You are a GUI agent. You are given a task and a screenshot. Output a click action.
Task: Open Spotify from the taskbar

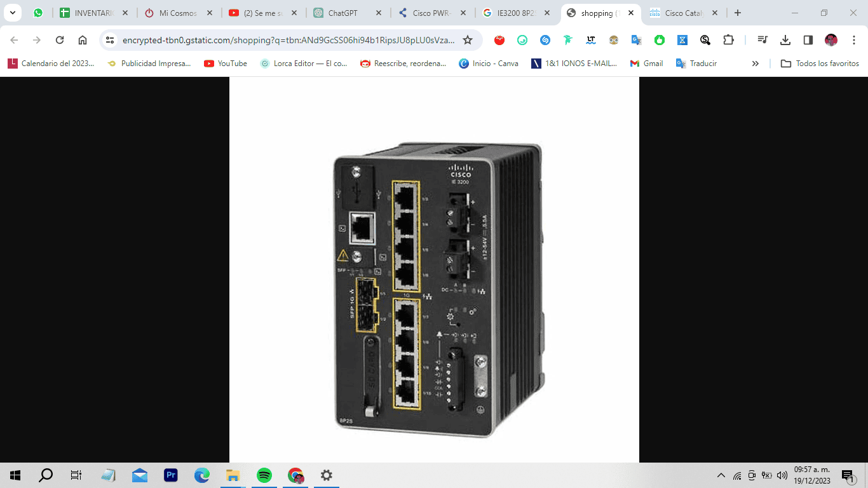tap(264, 475)
